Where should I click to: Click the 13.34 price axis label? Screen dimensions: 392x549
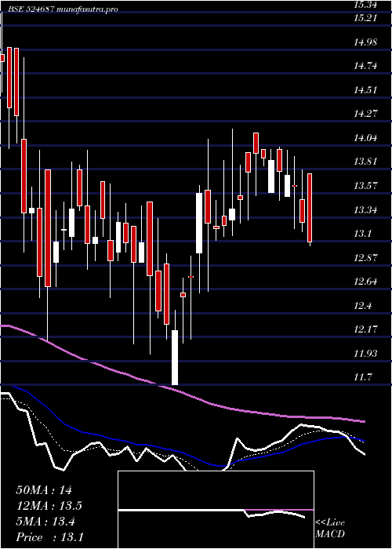pyautogui.click(x=365, y=210)
